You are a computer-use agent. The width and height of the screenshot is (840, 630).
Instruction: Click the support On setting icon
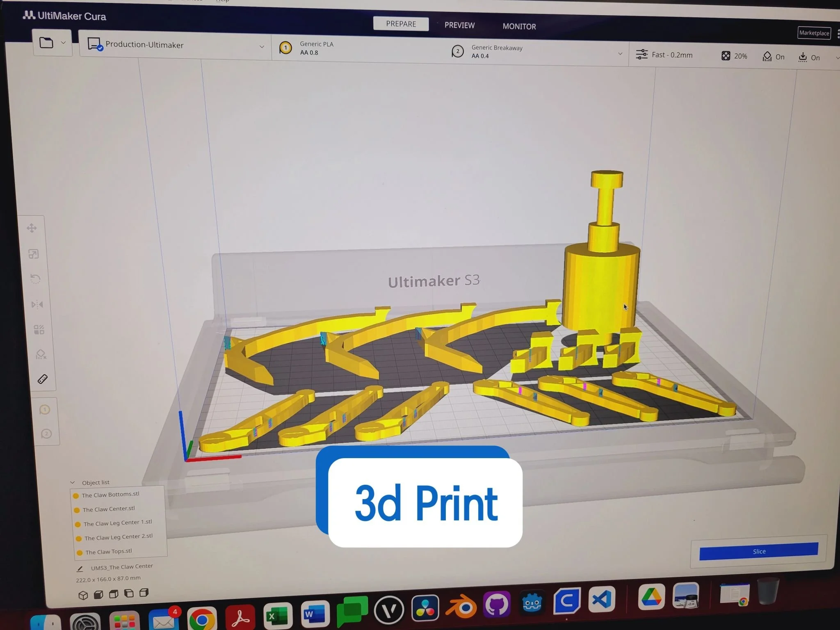(767, 57)
